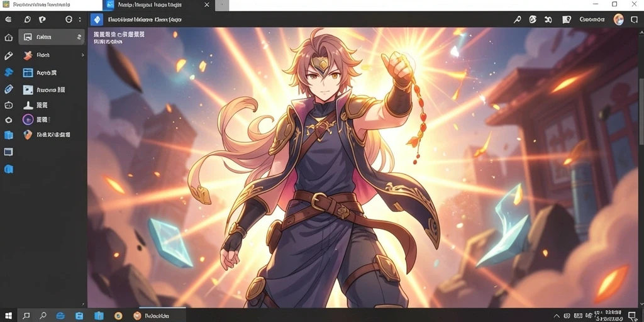The height and width of the screenshot is (322, 644).
Task: Expand the chevron on second sidebar item
Action: [82, 55]
